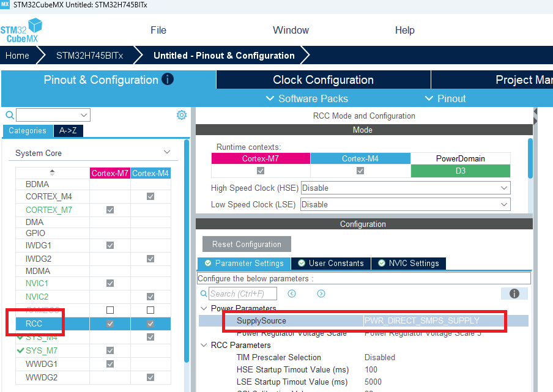The width and height of the screenshot is (553, 392).
Task: Click the sort arrows icon in peripheral table header
Action: (x=52, y=172)
